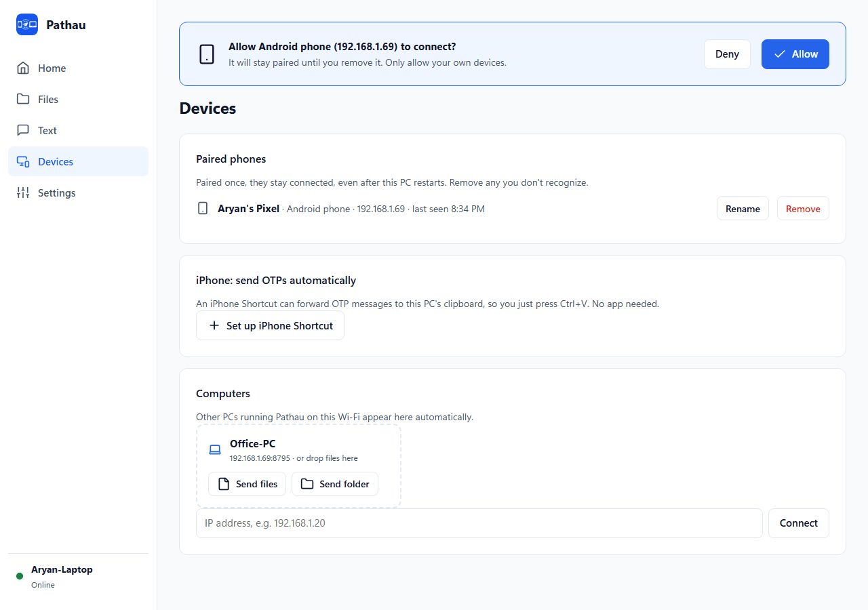
Task: Remove the Aryan's Pixel paired phone
Action: point(803,209)
